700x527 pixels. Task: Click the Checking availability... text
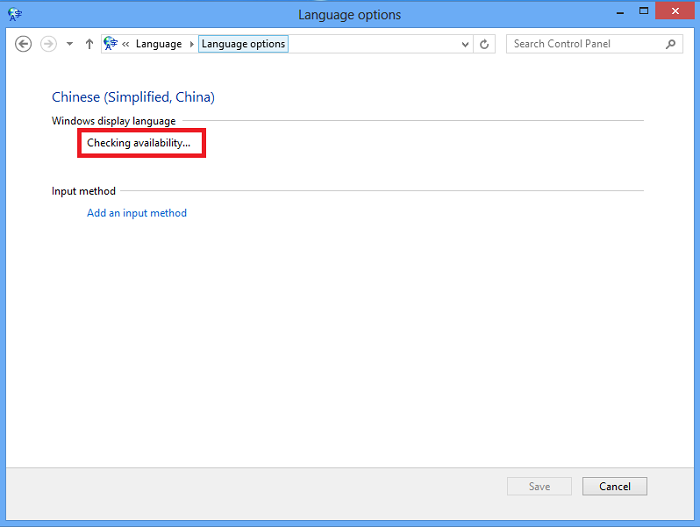pyautogui.click(x=138, y=143)
